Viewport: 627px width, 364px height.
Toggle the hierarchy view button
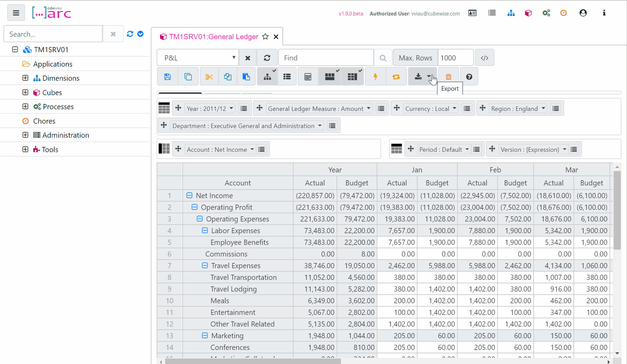click(x=267, y=77)
